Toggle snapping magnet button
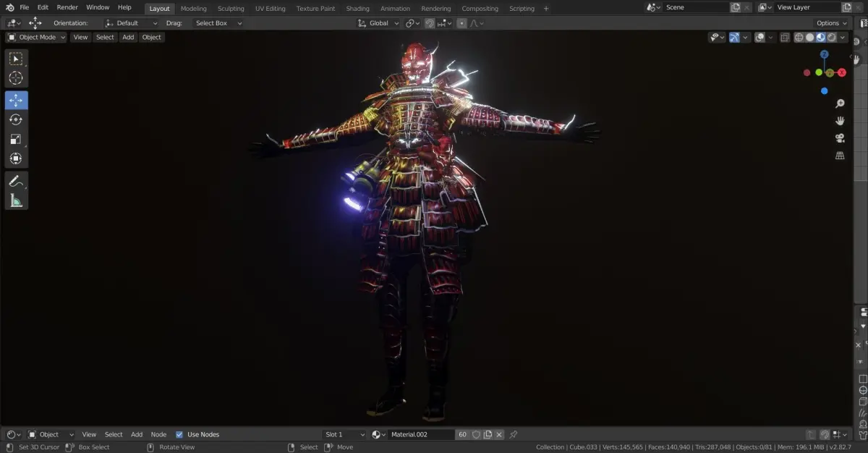This screenshot has height=453, width=868. [430, 23]
